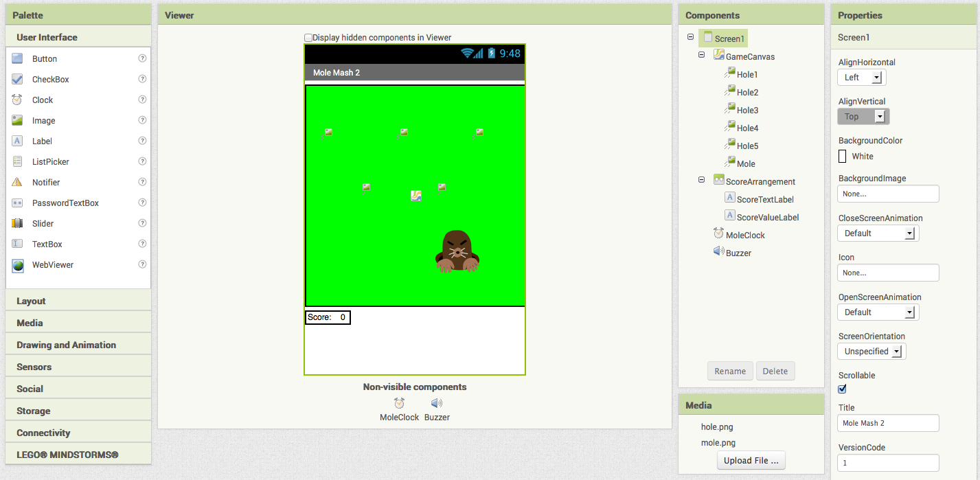This screenshot has width=980, height=480.
Task: Click the VersionCode text field
Action: point(888,464)
